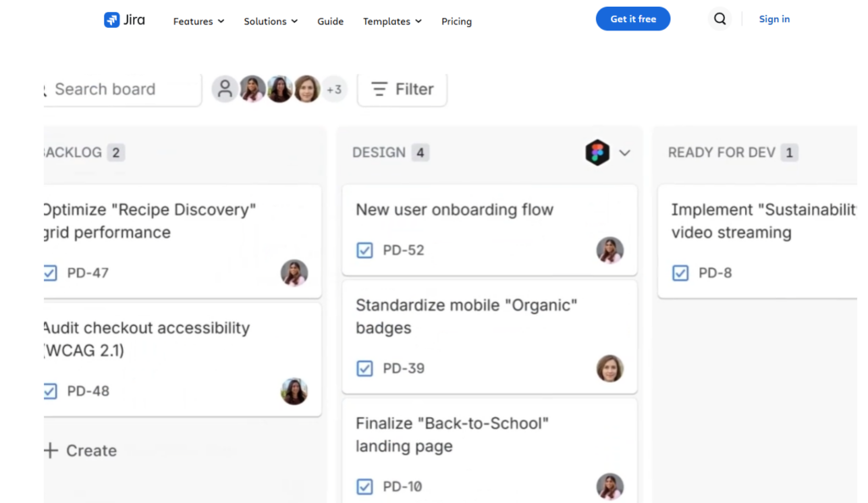The height and width of the screenshot is (503, 868).
Task: Expand the Solutions menu
Action: click(270, 21)
